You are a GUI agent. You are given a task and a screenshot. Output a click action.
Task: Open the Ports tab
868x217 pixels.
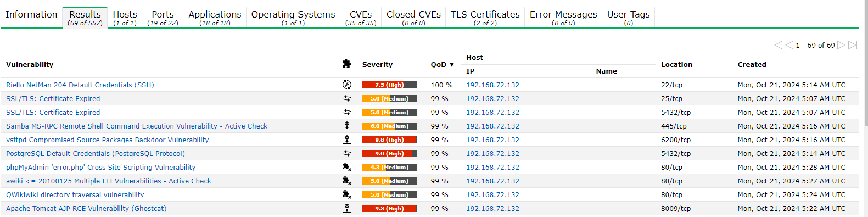pyautogui.click(x=163, y=18)
